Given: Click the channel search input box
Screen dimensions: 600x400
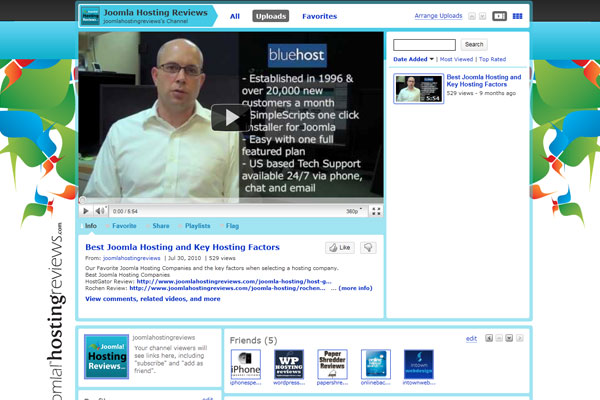Looking at the screenshot, I should coord(424,45).
